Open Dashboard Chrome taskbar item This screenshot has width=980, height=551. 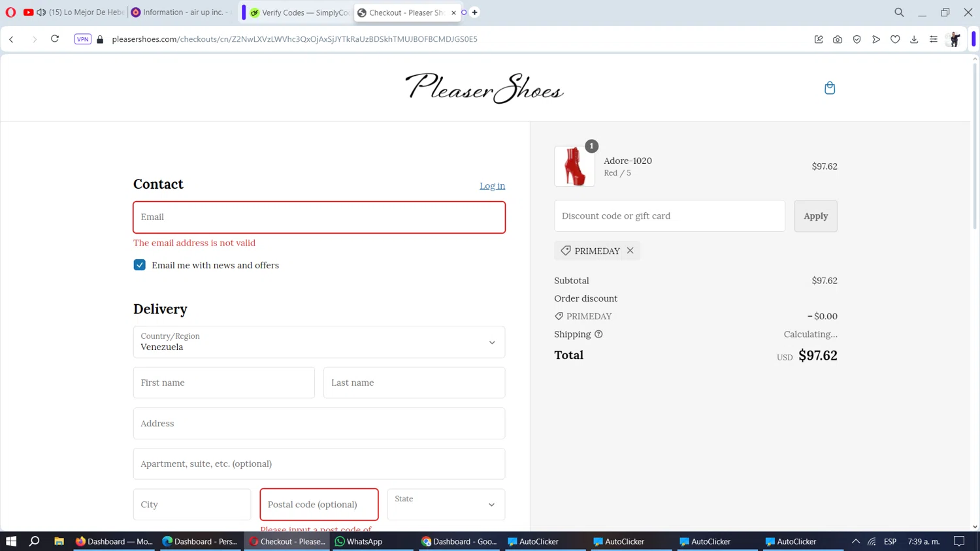click(x=459, y=541)
